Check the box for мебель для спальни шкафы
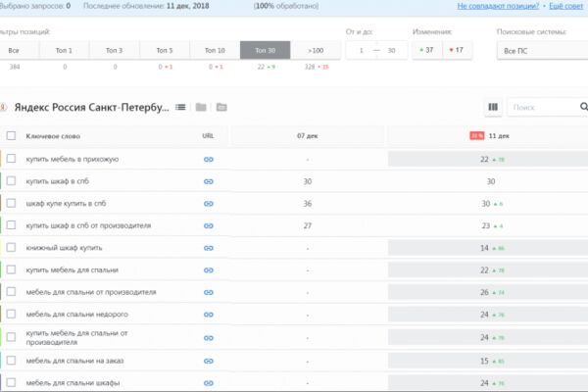 click(x=11, y=382)
